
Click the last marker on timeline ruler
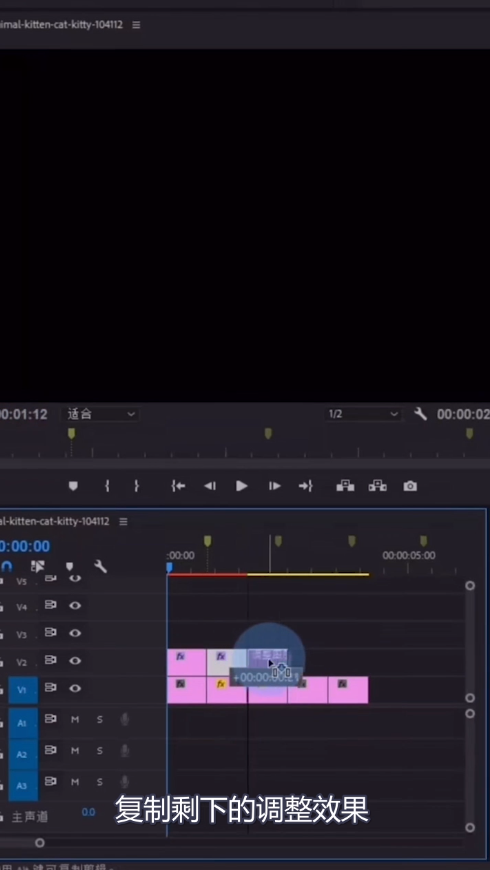point(423,540)
